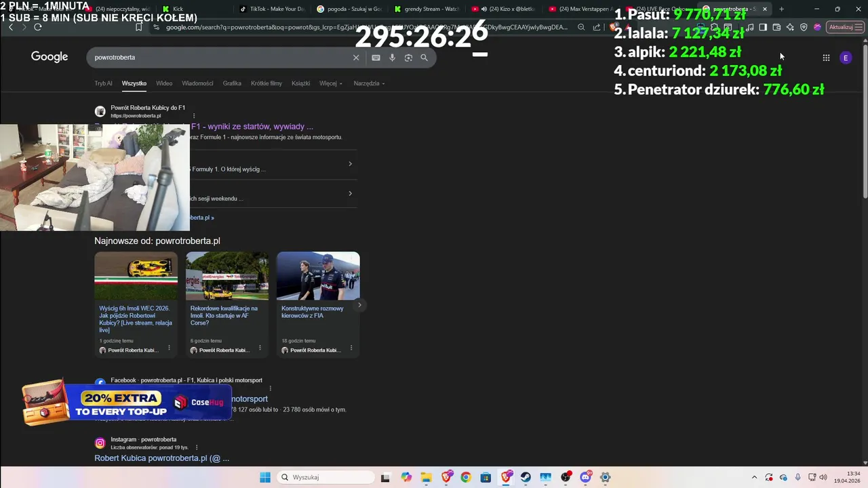This screenshot has width=868, height=488.
Task: Open Steam from the taskbar
Action: click(526, 477)
